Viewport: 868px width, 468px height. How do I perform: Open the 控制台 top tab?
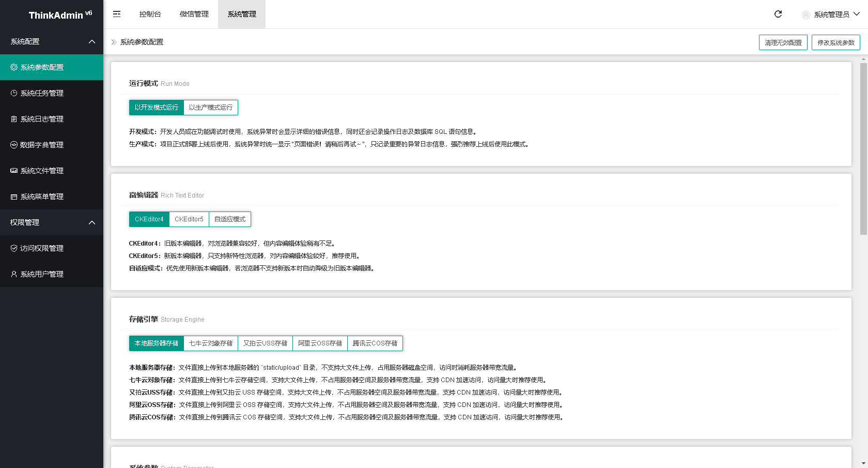point(150,14)
